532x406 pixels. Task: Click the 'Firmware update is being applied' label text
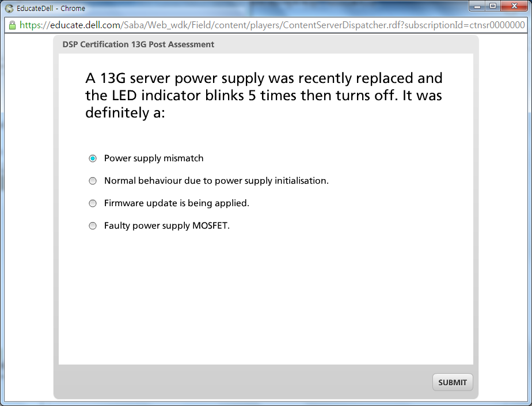coord(176,203)
